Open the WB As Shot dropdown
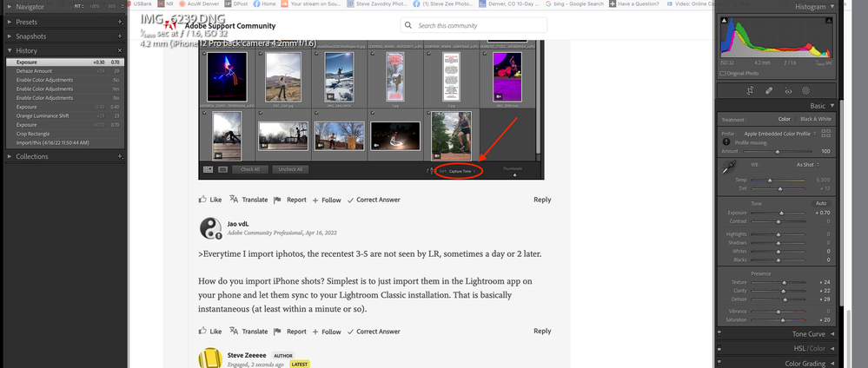This screenshot has width=868, height=368. 808,165
